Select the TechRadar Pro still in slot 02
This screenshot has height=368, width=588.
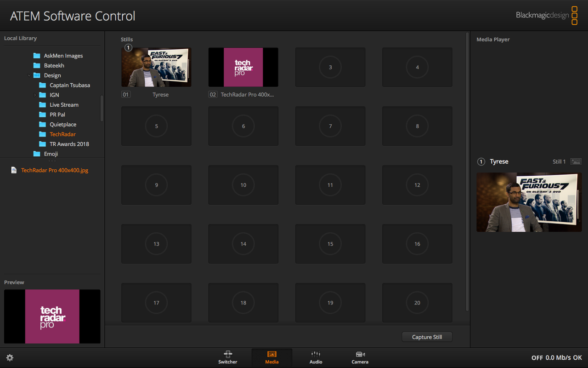[243, 67]
